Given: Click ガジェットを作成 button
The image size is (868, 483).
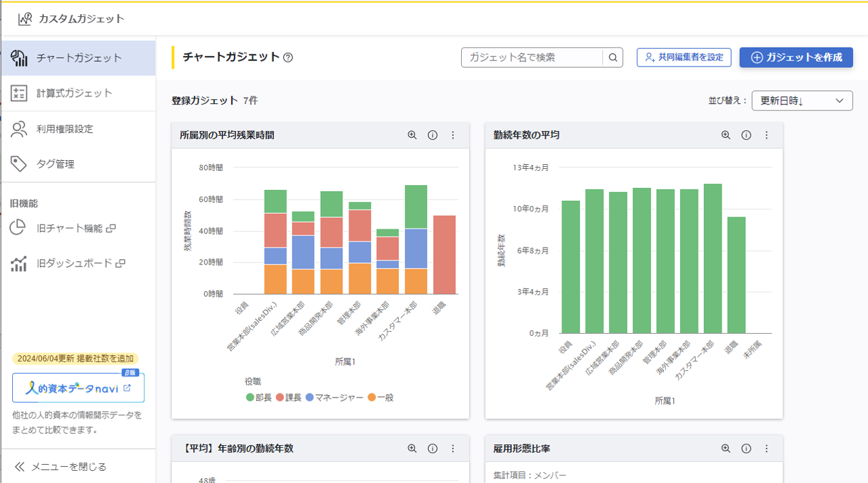Looking at the screenshot, I should pyautogui.click(x=796, y=58).
